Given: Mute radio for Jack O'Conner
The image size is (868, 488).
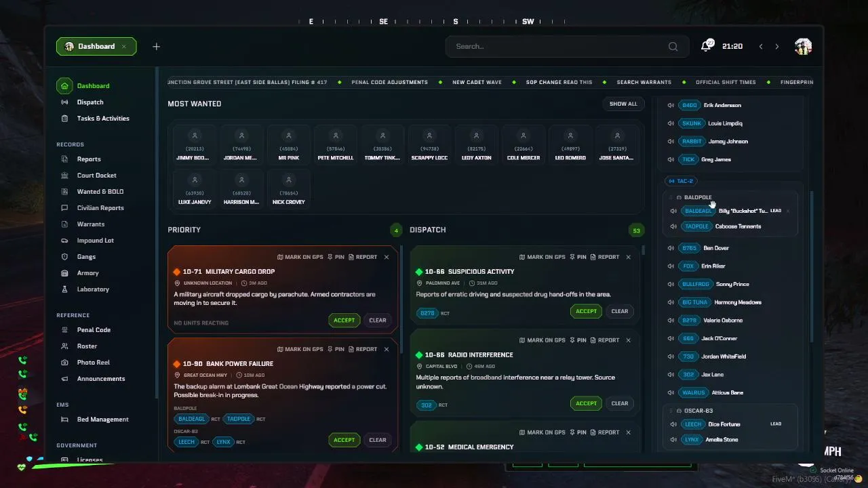Looking at the screenshot, I should pos(671,338).
